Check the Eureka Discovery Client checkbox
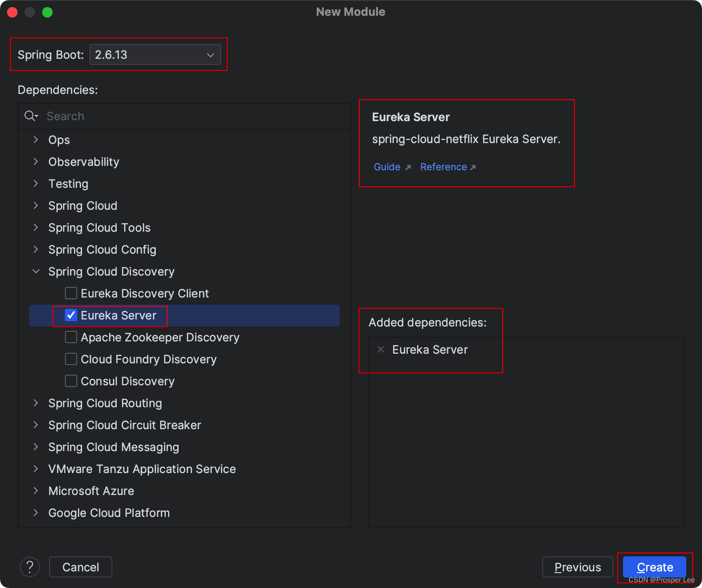Image resolution: width=702 pixels, height=588 pixels. pyautogui.click(x=71, y=293)
